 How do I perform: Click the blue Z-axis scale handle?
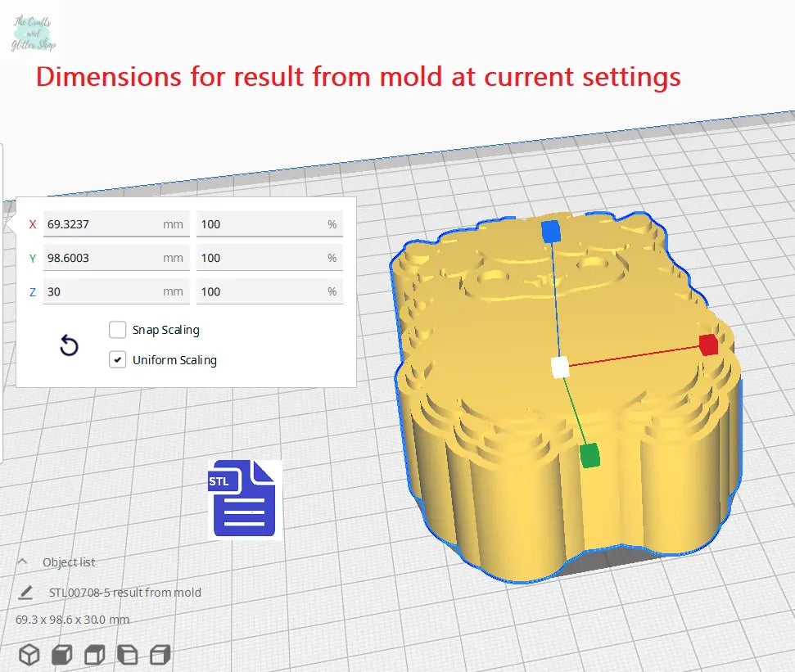click(x=551, y=231)
